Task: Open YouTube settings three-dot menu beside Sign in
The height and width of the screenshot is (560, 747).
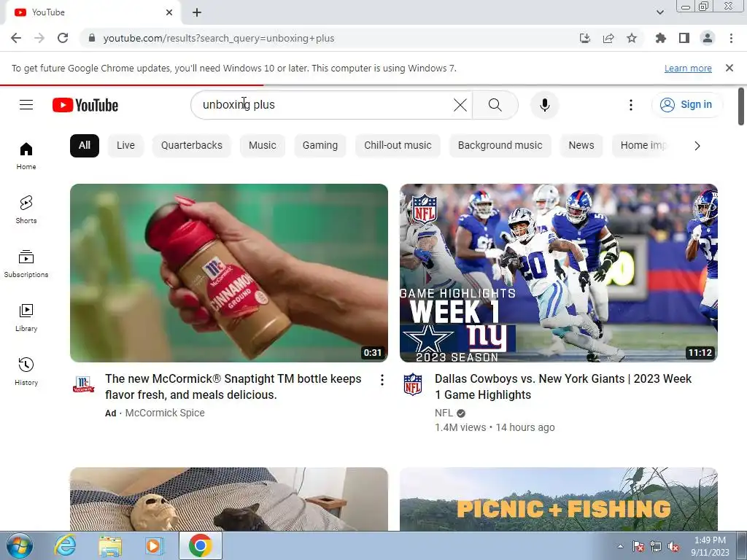Action: (631, 105)
